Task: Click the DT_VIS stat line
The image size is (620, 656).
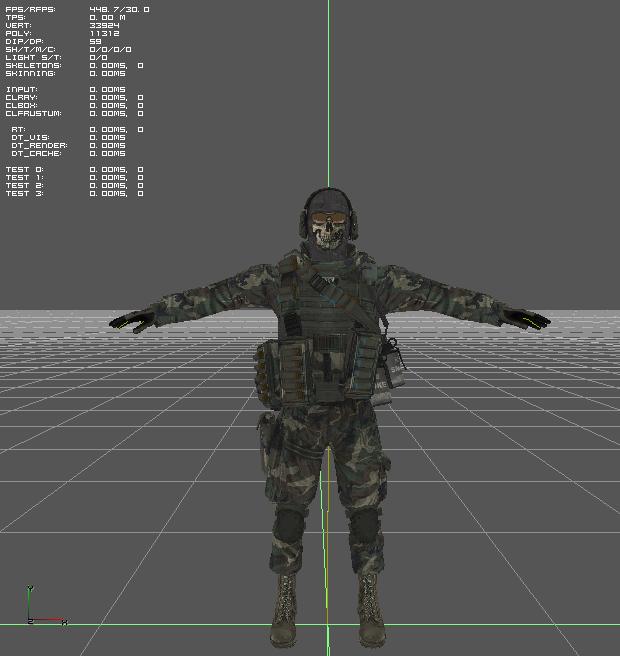Action: pyautogui.click(x=68, y=137)
